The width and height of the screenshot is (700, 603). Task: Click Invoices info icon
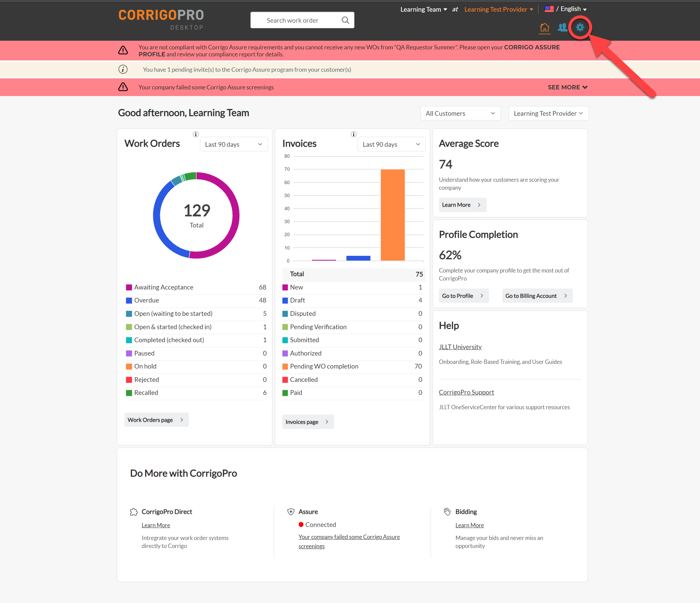pyautogui.click(x=354, y=134)
